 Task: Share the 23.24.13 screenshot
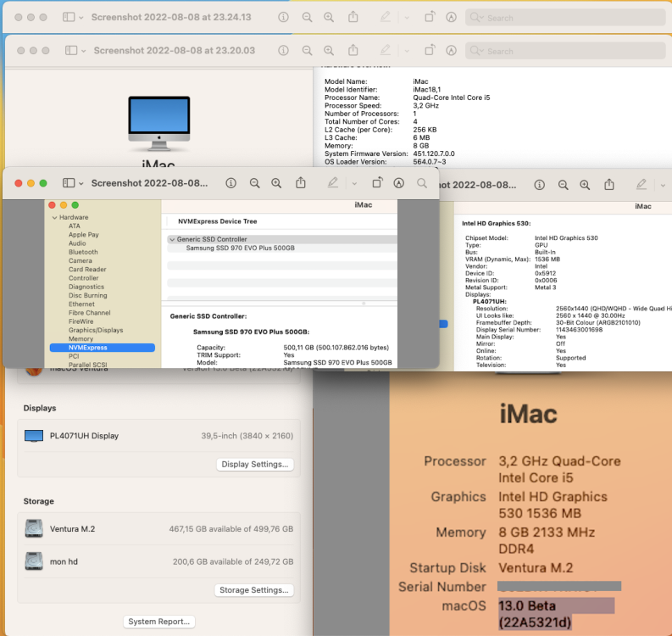(x=353, y=17)
